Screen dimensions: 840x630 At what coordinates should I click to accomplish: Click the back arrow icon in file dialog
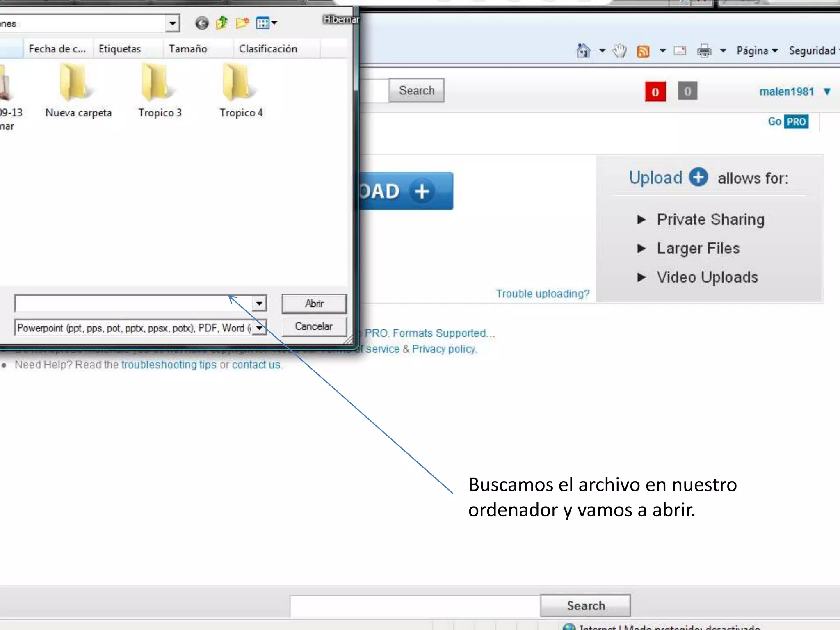(x=201, y=23)
